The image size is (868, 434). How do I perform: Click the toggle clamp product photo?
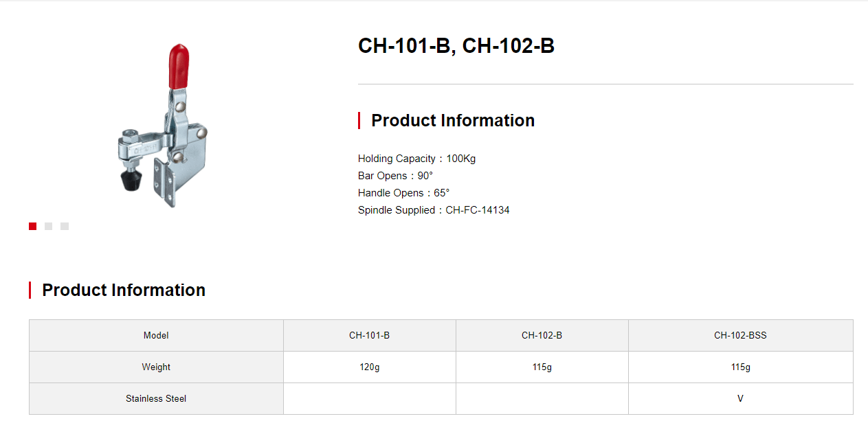[162, 126]
